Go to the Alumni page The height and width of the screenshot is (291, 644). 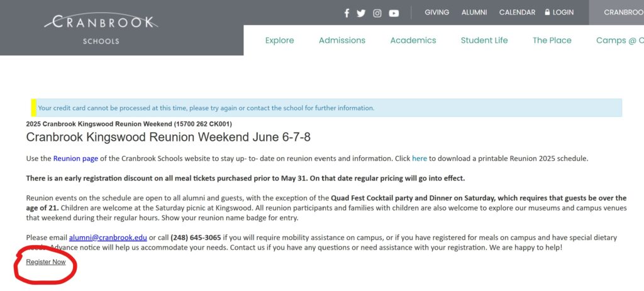pos(474,13)
